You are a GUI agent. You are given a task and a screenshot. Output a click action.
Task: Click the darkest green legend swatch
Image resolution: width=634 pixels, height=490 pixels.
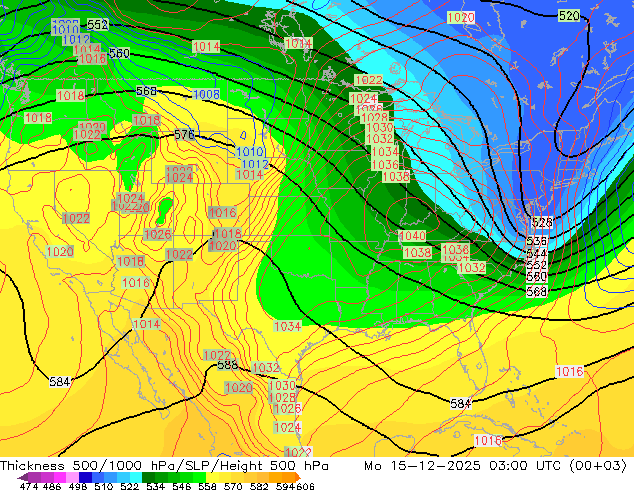pos(149,477)
